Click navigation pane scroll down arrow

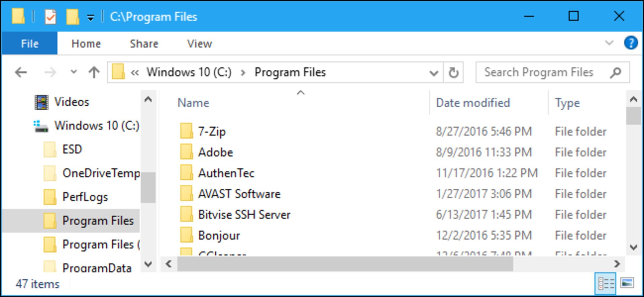coord(148,264)
